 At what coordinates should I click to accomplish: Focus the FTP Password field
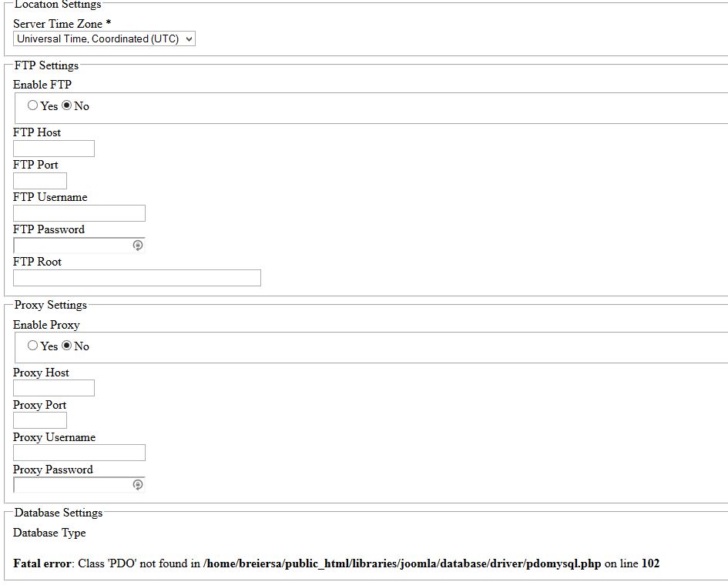pos(79,246)
